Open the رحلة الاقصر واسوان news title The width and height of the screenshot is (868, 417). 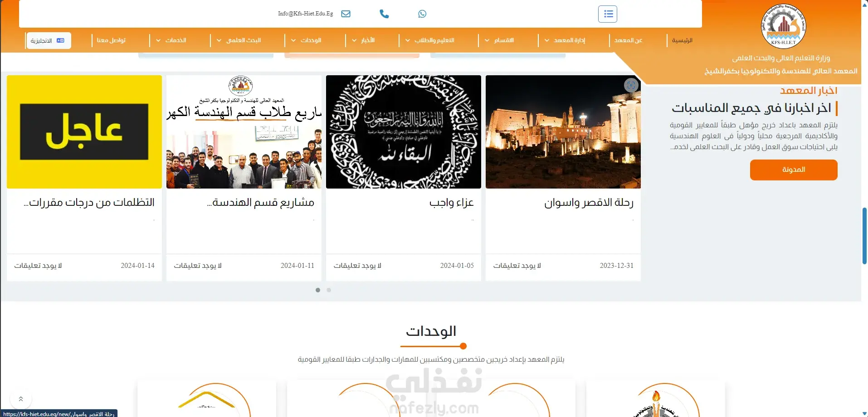[589, 203]
